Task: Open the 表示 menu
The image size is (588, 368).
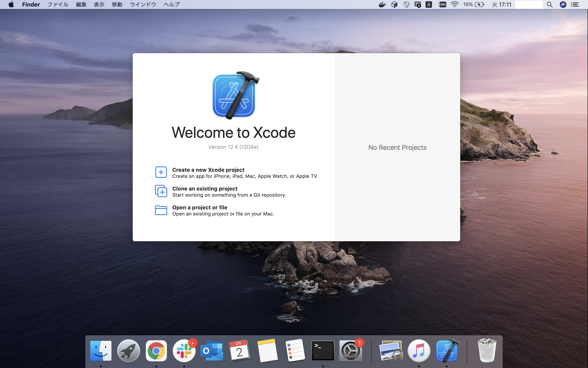Action: pyautogui.click(x=99, y=4)
